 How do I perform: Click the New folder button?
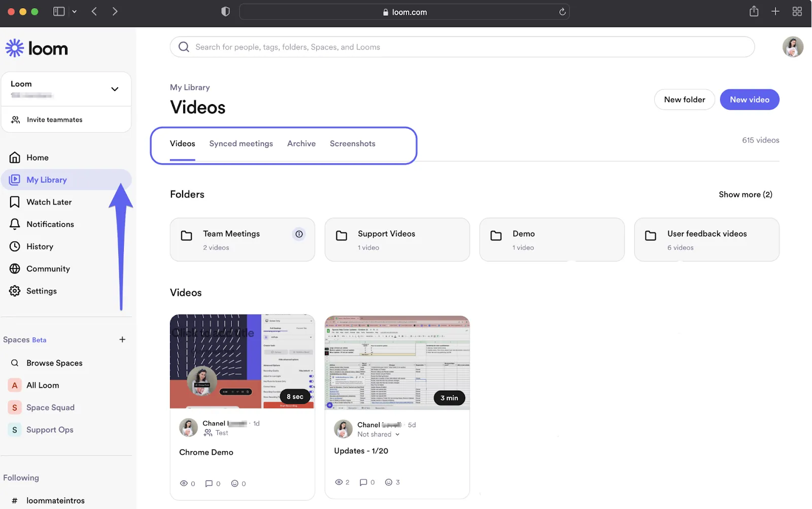click(x=685, y=99)
